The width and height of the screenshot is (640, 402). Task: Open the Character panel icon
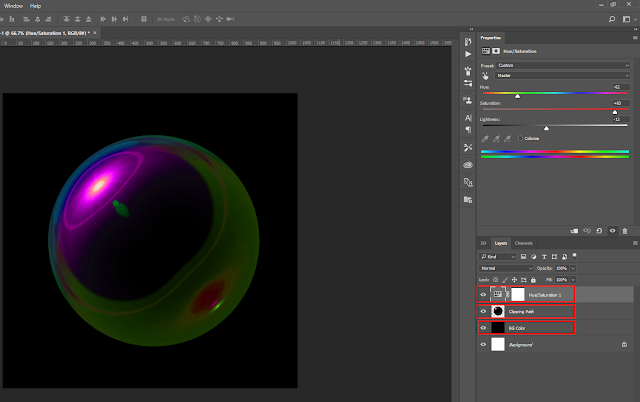click(x=468, y=118)
